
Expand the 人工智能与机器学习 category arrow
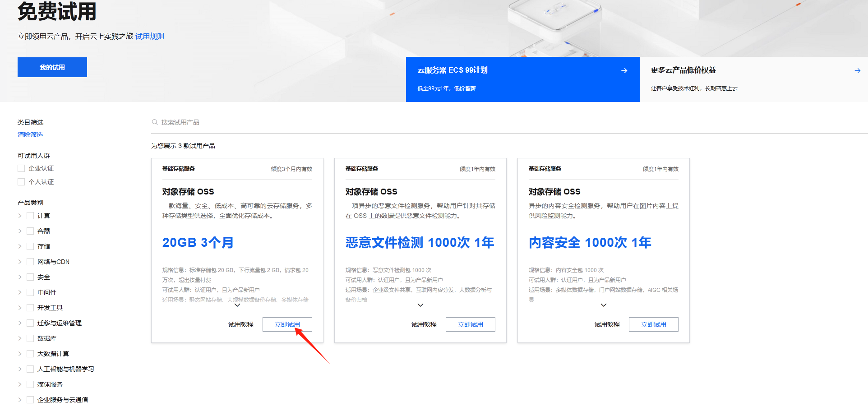[20, 369]
